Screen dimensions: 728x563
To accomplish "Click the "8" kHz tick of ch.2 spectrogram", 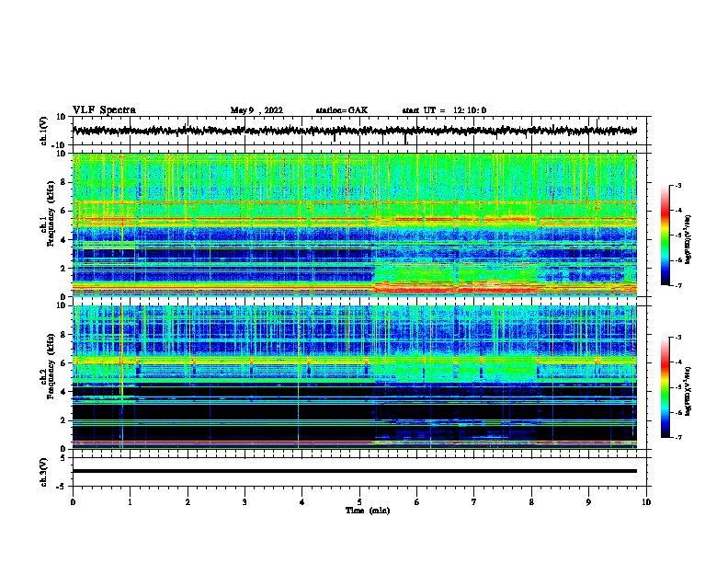I will 63,335.
